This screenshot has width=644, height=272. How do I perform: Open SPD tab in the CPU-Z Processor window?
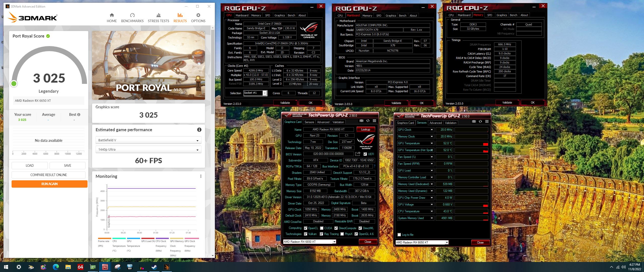coord(267,15)
